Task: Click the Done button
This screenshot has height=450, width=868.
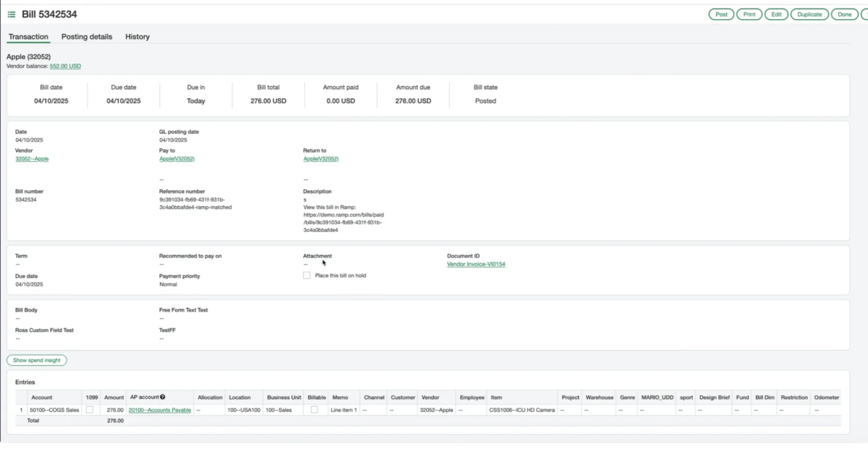Action: pos(844,15)
